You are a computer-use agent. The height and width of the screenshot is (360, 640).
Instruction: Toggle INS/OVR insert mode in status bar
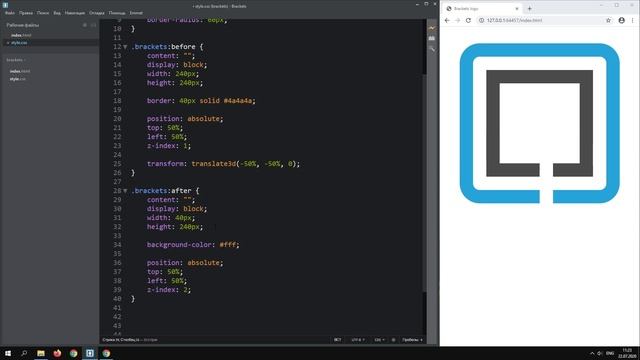pyautogui.click(x=338, y=340)
